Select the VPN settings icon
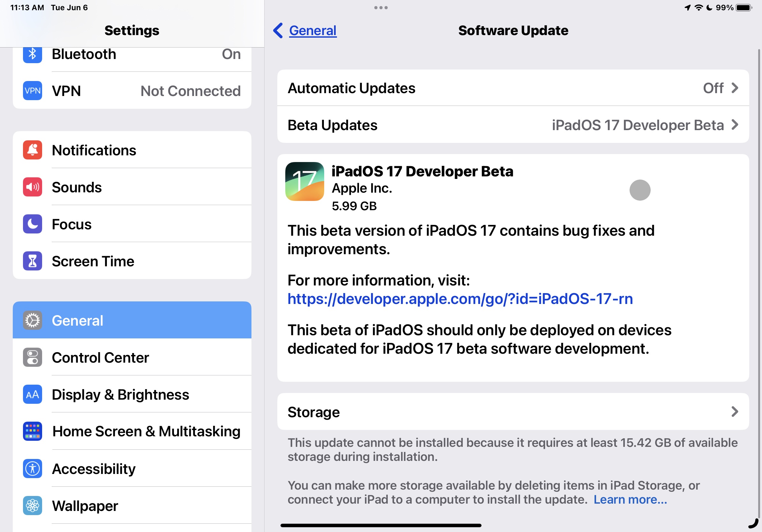Image resolution: width=762 pixels, height=532 pixels. tap(32, 91)
